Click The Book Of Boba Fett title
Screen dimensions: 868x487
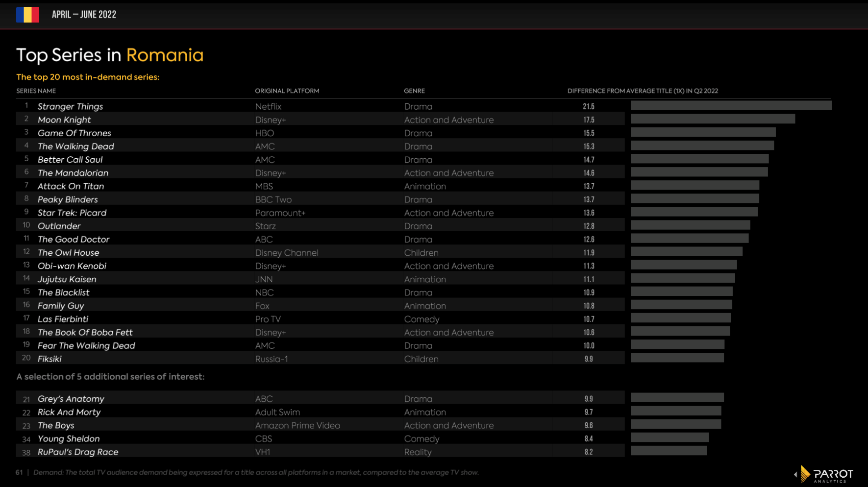pos(85,332)
